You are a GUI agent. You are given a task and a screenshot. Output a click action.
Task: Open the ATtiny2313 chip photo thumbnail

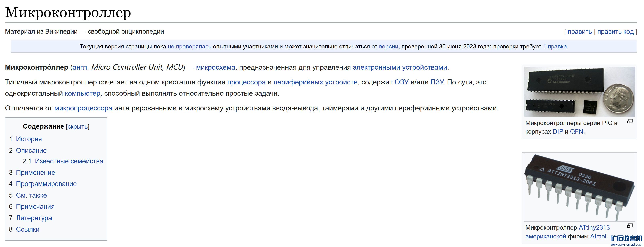point(579,188)
